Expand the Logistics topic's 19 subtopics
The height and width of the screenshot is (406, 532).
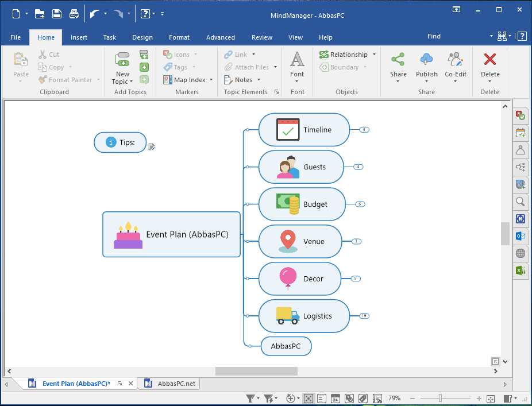click(x=364, y=316)
